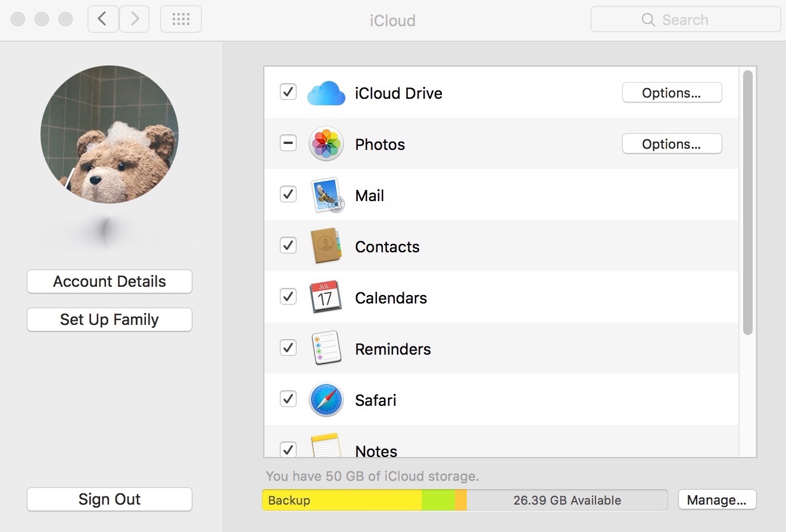Click the Reminders label text
786x532 pixels.
393,349
